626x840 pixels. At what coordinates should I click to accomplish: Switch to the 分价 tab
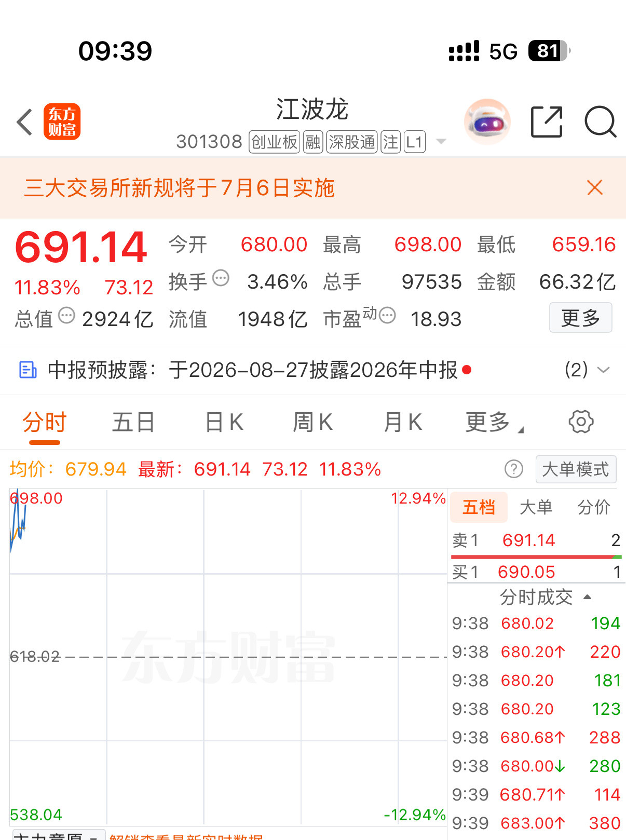[594, 507]
